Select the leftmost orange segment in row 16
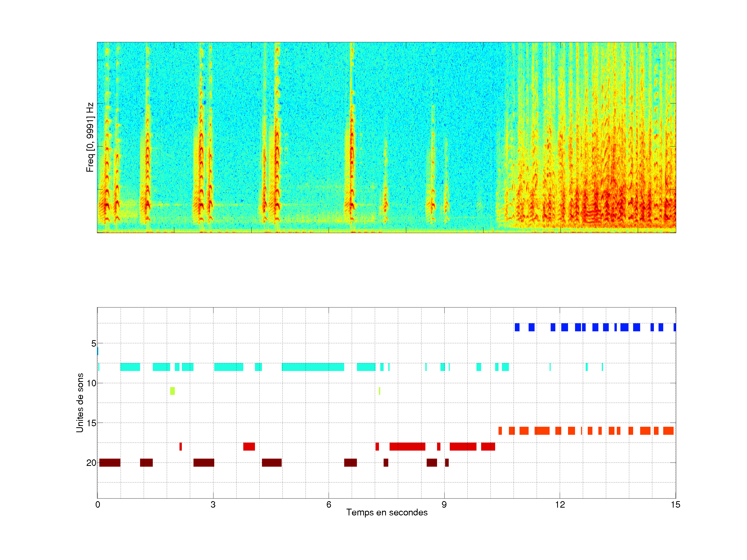The width and height of the screenshot is (747, 560). click(500, 431)
